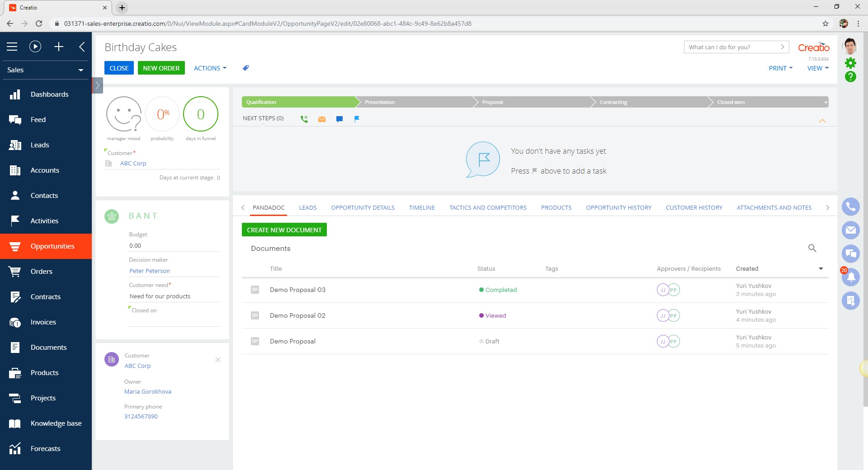The width and height of the screenshot is (868, 470).
Task: Expand the Actions dropdown menu
Action: (210, 68)
